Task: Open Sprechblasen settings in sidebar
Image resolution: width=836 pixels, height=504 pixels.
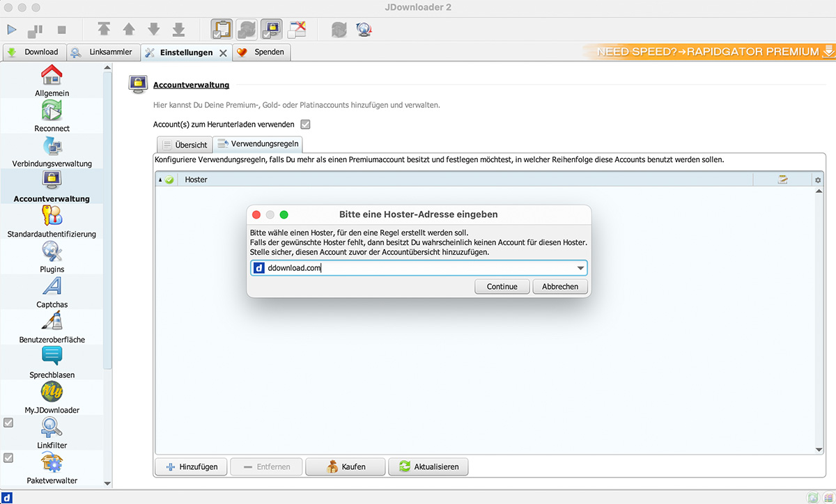Action: point(52,363)
